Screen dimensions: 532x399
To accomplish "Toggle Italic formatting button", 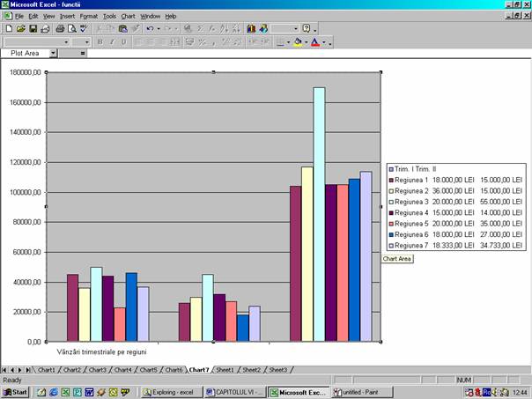I will [x=112, y=41].
